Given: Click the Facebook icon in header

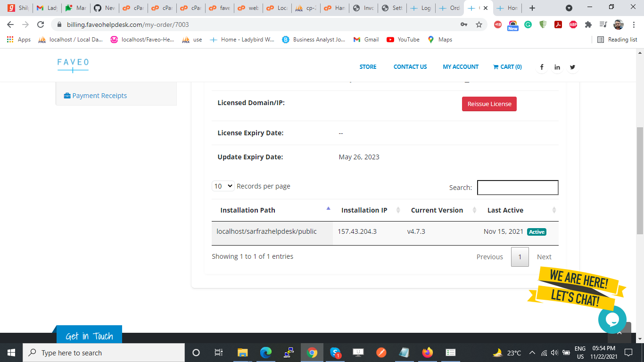Looking at the screenshot, I should point(542,67).
